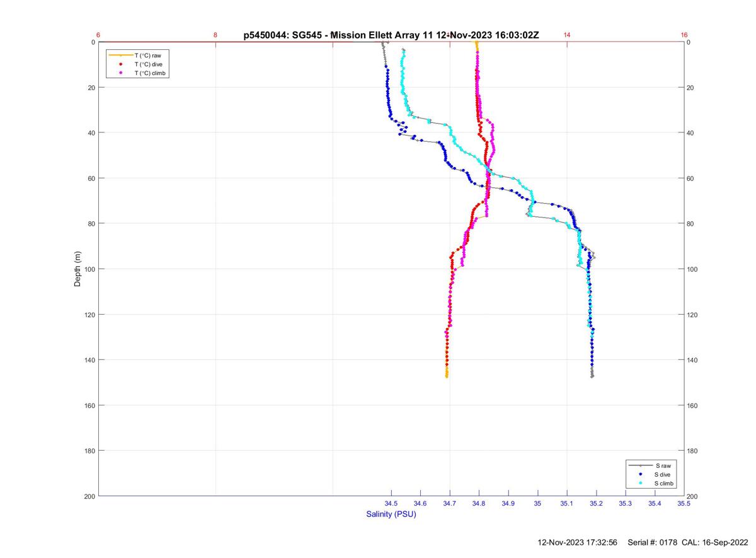Click the red temperature tick label 14
Image resolution: width=756 pixels, height=558 pixels.
tap(567, 35)
